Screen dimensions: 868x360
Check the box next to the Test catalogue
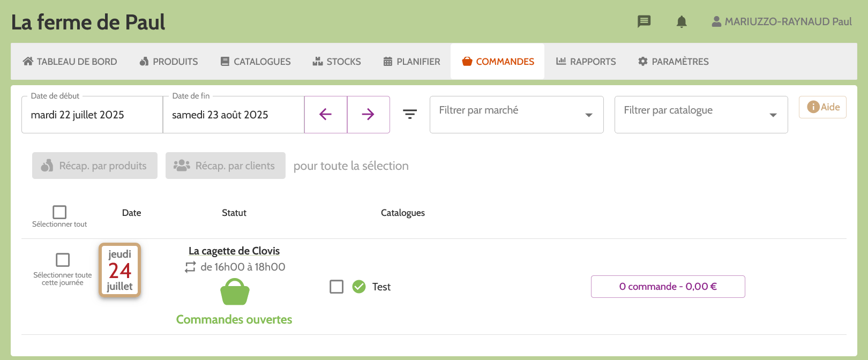tap(336, 287)
